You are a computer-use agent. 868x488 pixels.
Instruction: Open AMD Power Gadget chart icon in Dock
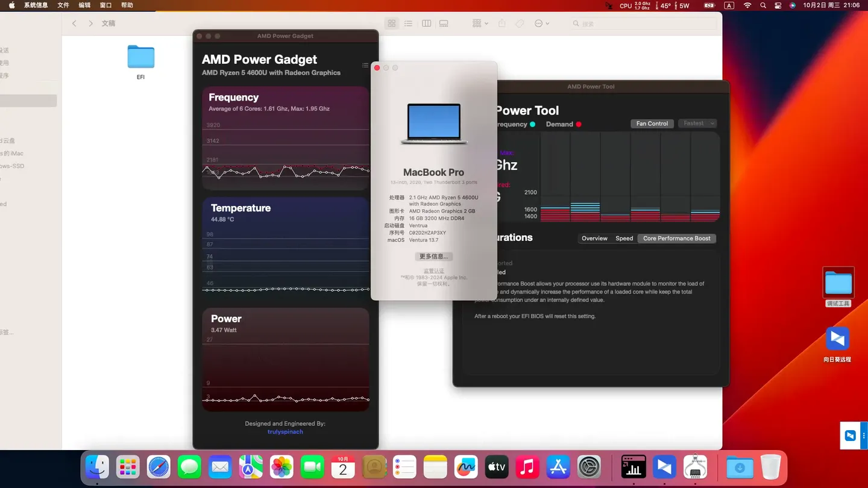634,467
